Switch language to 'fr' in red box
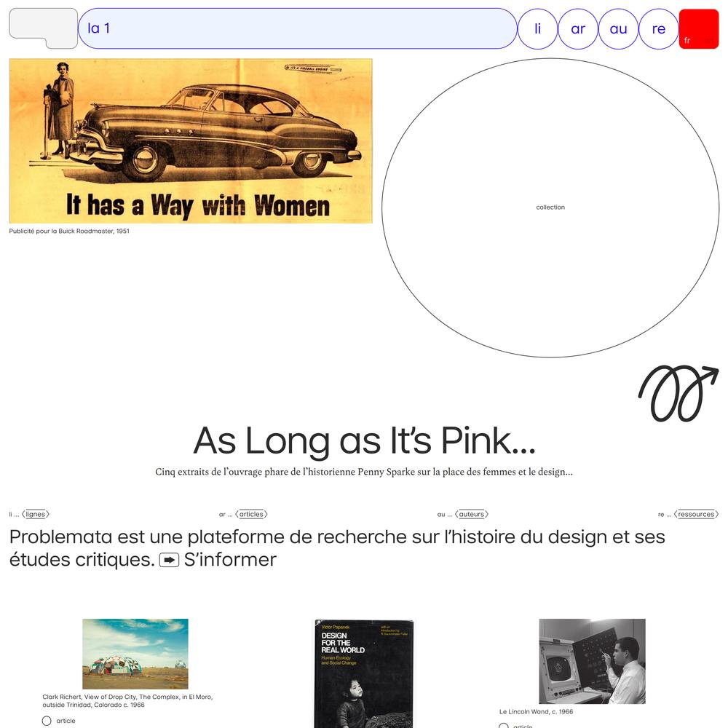Viewport: 728px width, 728px height. click(x=687, y=40)
